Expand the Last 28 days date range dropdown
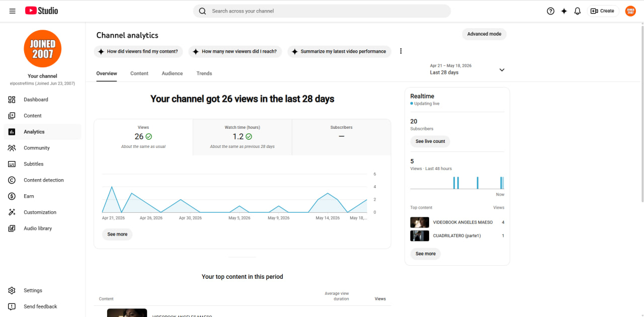 coord(467,69)
